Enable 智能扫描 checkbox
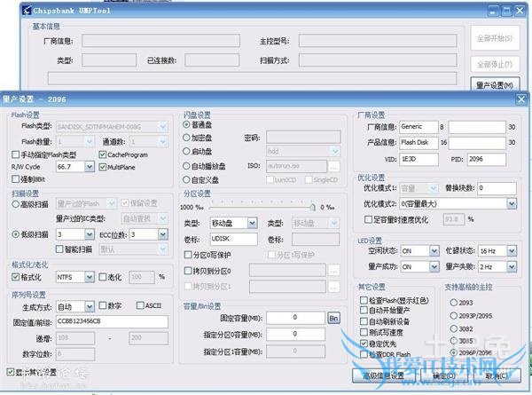Viewport: 532px width, 395px height. (x=59, y=249)
